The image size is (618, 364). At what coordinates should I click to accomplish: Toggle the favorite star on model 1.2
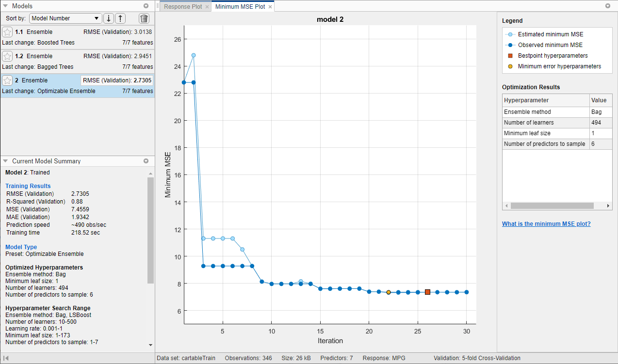tap(7, 56)
